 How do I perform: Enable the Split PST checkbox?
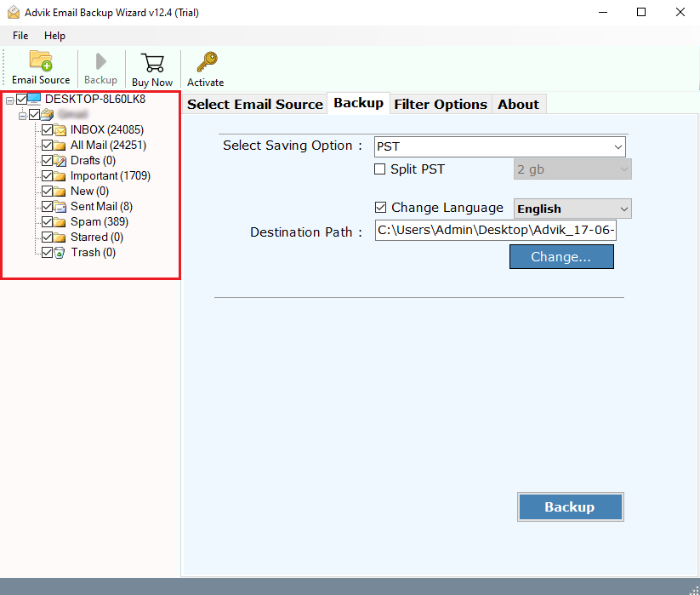tap(379, 169)
